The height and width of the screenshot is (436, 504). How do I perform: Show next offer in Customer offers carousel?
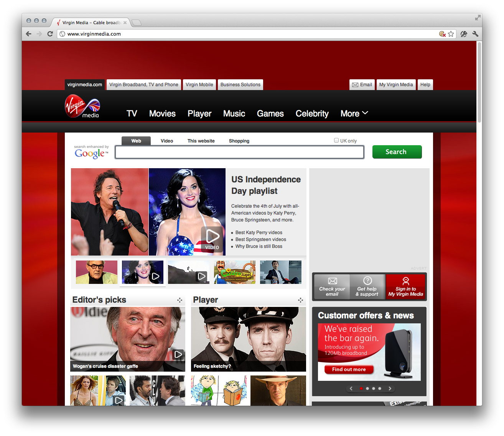pos(390,388)
